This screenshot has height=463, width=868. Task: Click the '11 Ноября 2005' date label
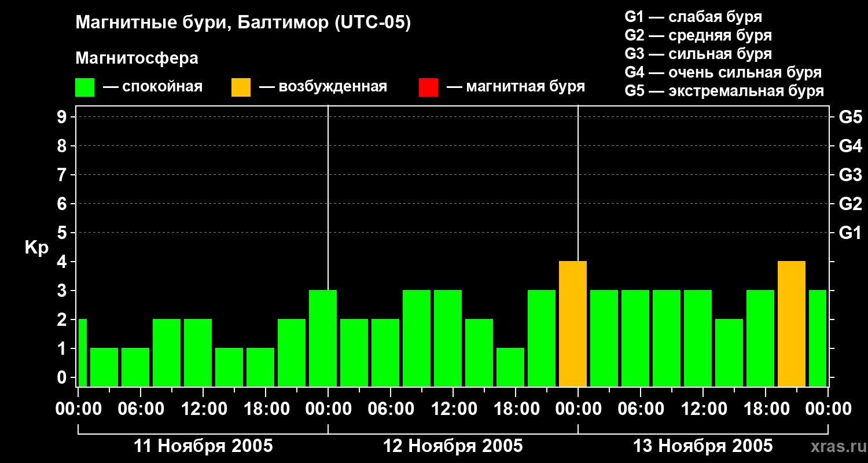tap(203, 446)
